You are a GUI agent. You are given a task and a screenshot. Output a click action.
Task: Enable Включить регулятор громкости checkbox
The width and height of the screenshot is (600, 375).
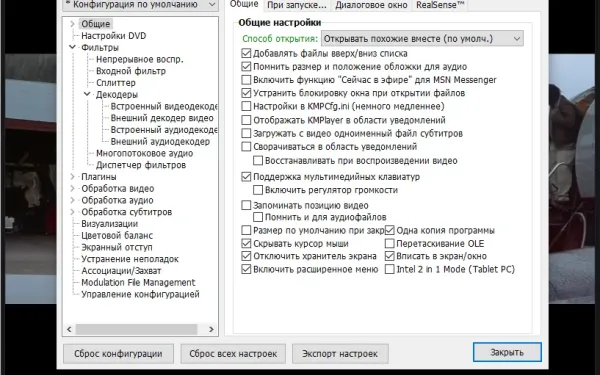coord(258,190)
